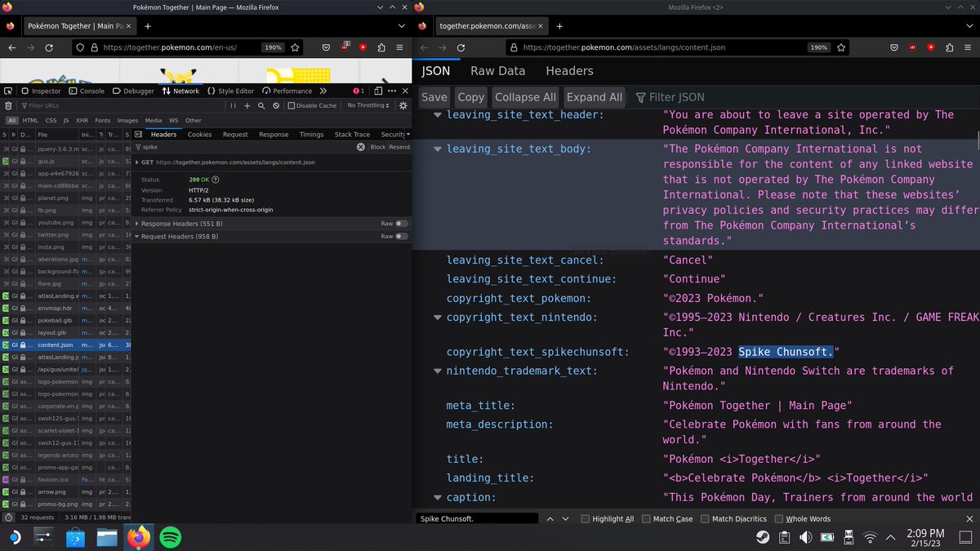Switch to the Console tab
Screen dimensions: 980x551
86,91
